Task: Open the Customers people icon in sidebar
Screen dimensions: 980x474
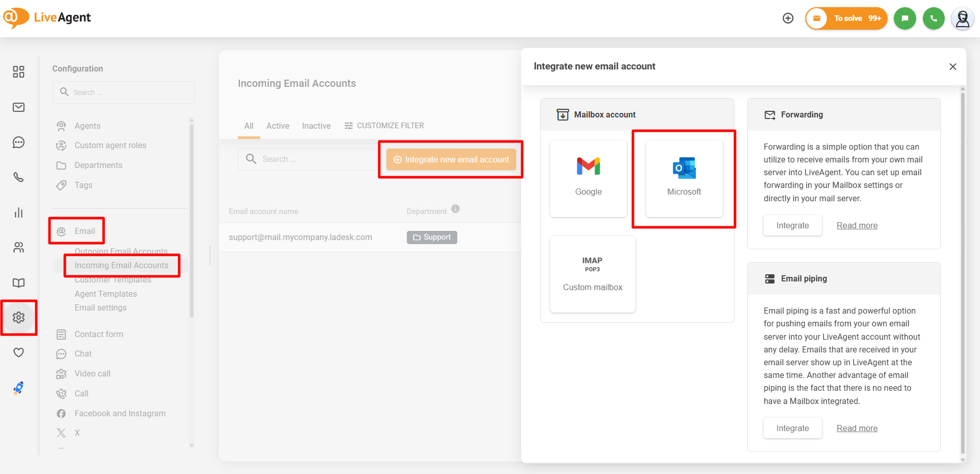Action: click(x=18, y=248)
